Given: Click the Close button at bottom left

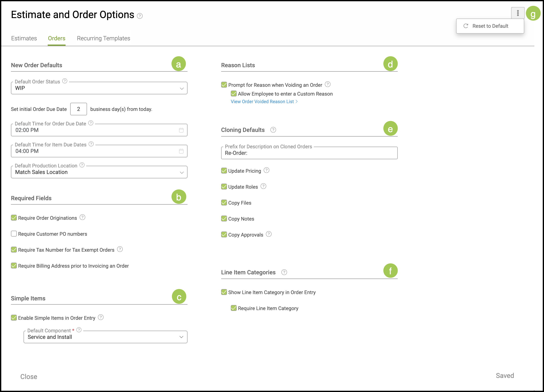Looking at the screenshot, I should pos(29,377).
